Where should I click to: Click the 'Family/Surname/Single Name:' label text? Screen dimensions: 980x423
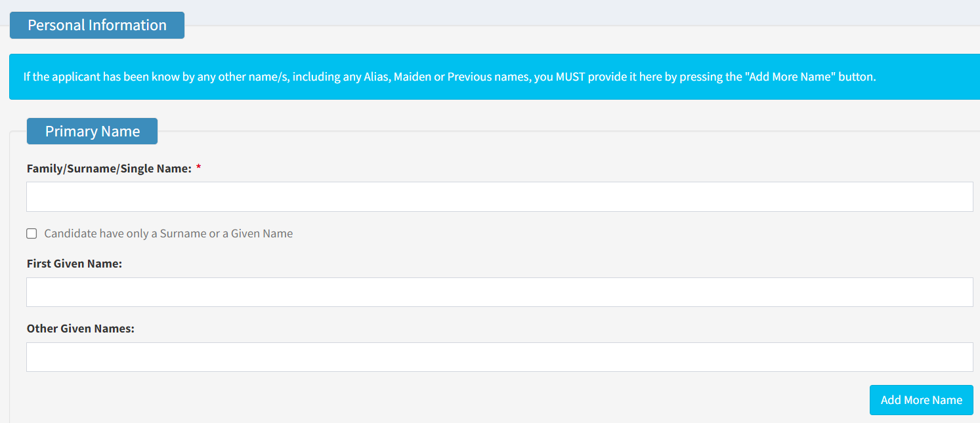coord(109,169)
